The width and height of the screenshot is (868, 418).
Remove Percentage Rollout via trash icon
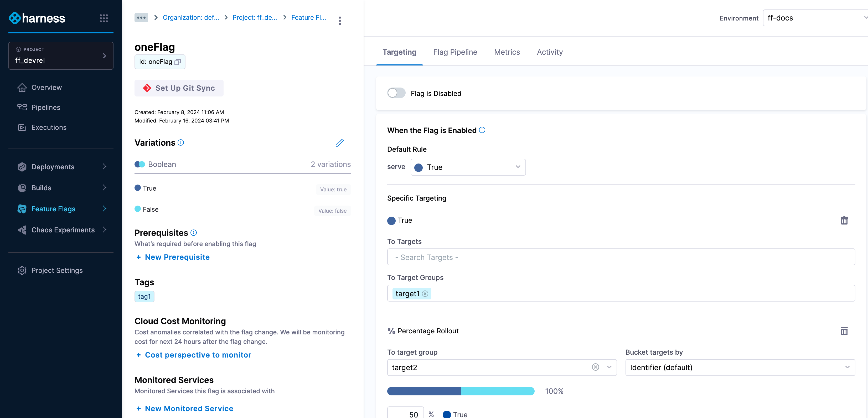coord(844,331)
